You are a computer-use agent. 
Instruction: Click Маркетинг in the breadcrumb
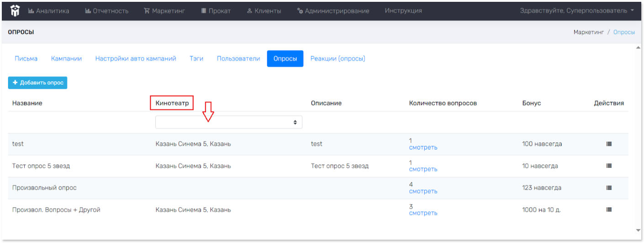[x=588, y=32]
